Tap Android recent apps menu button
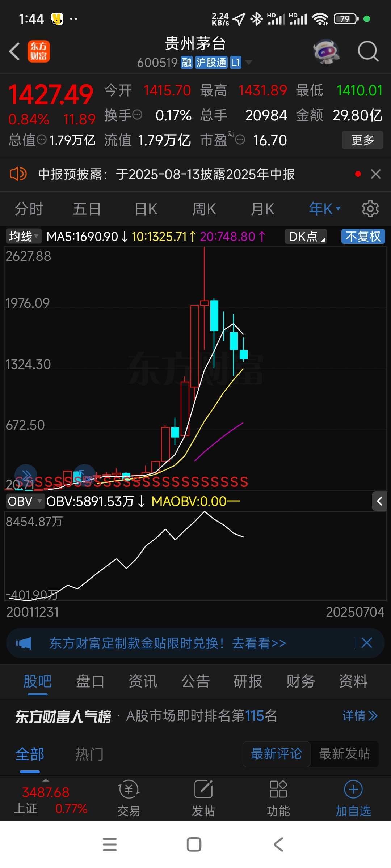The width and height of the screenshot is (391, 868). [x=110, y=844]
